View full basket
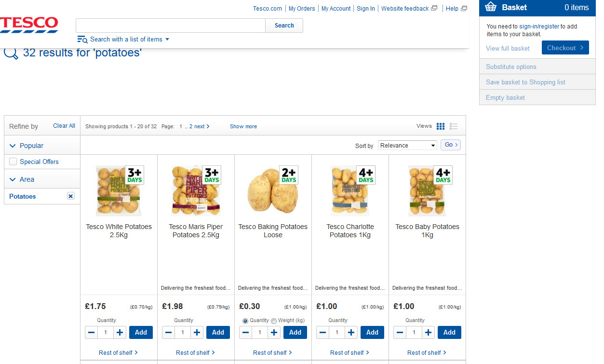Image resolution: width=604 pixels, height=364 pixels. pyautogui.click(x=508, y=48)
